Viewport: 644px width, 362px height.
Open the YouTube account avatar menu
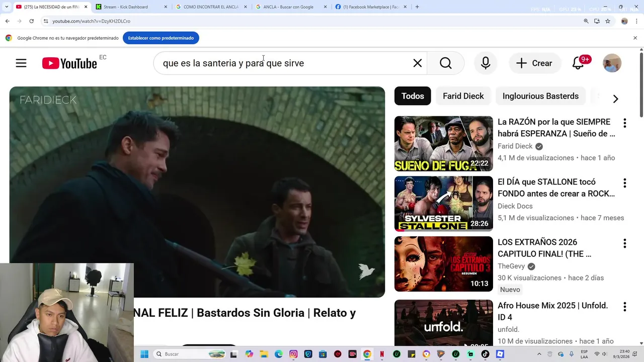(x=612, y=63)
